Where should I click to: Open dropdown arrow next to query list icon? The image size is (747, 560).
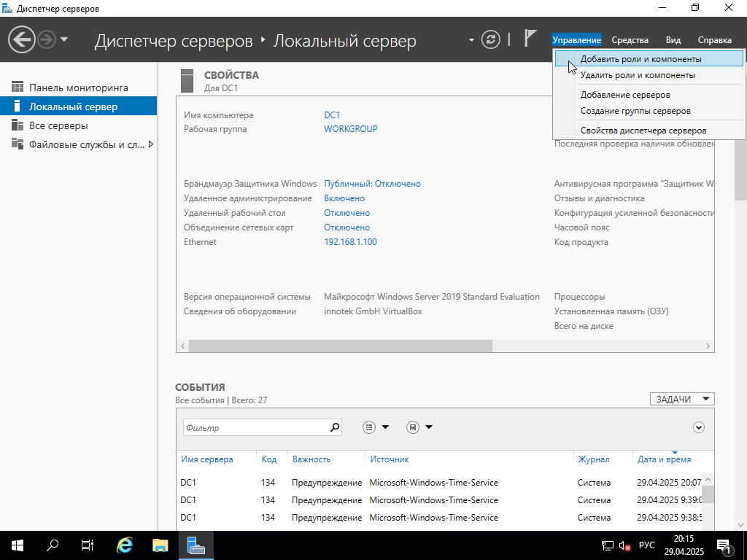coord(385,427)
